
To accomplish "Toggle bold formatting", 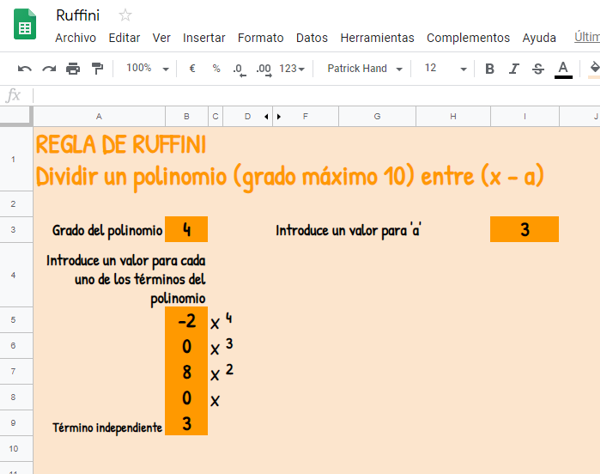I will coord(489,69).
